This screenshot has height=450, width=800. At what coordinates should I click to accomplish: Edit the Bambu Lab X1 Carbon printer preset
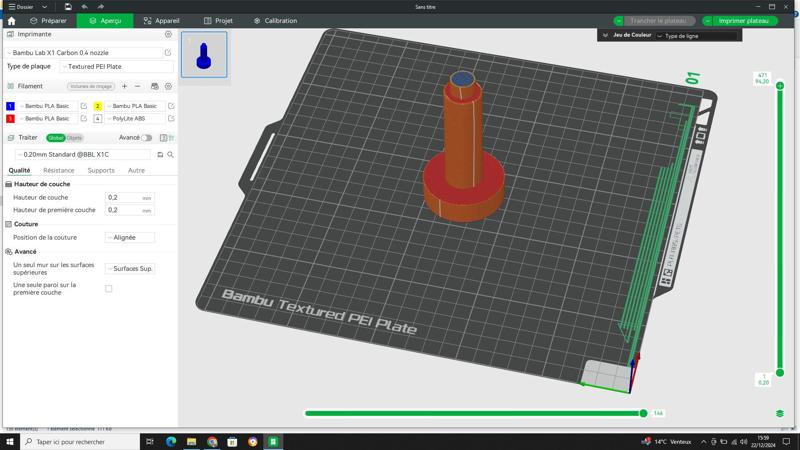[x=168, y=53]
